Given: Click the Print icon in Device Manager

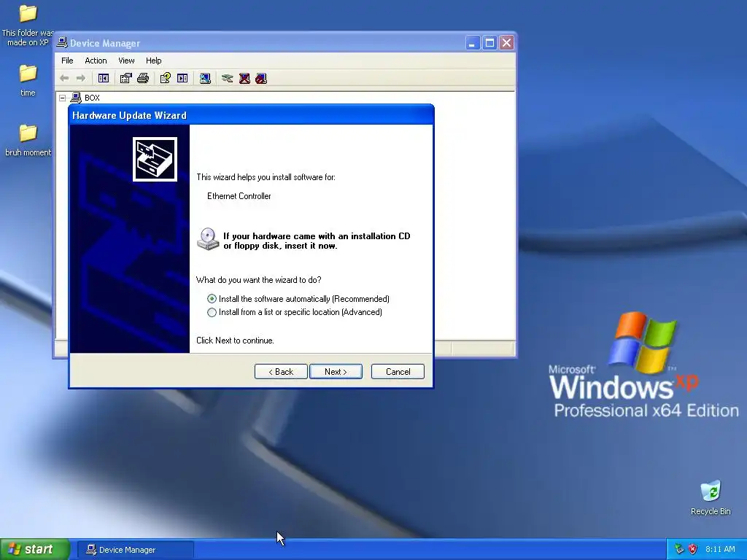Looking at the screenshot, I should pos(143,78).
